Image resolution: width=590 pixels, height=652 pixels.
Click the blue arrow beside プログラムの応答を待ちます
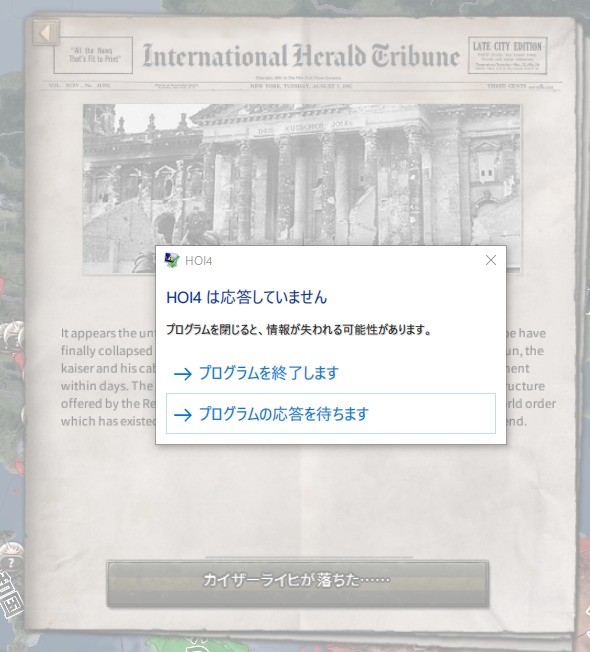[x=183, y=415]
